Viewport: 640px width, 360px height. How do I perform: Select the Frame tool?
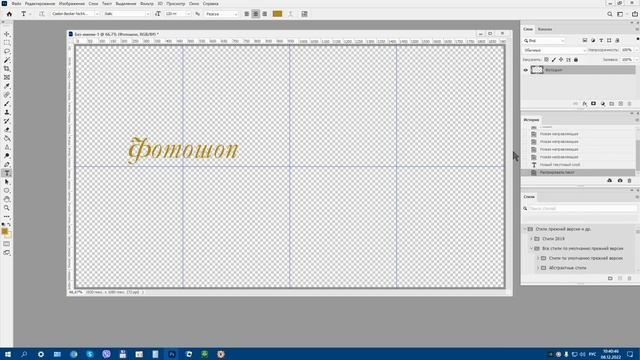coord(7,78)
